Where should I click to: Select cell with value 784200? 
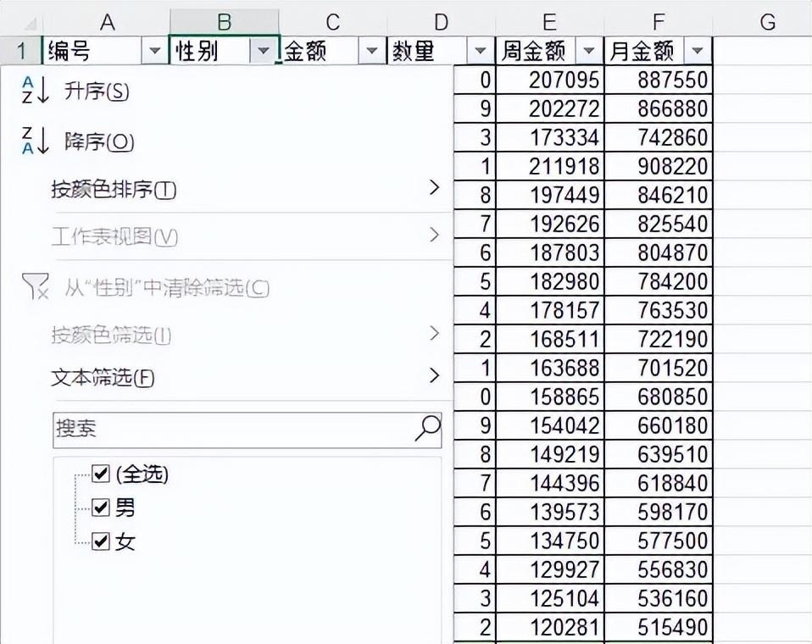coord(659,281)
